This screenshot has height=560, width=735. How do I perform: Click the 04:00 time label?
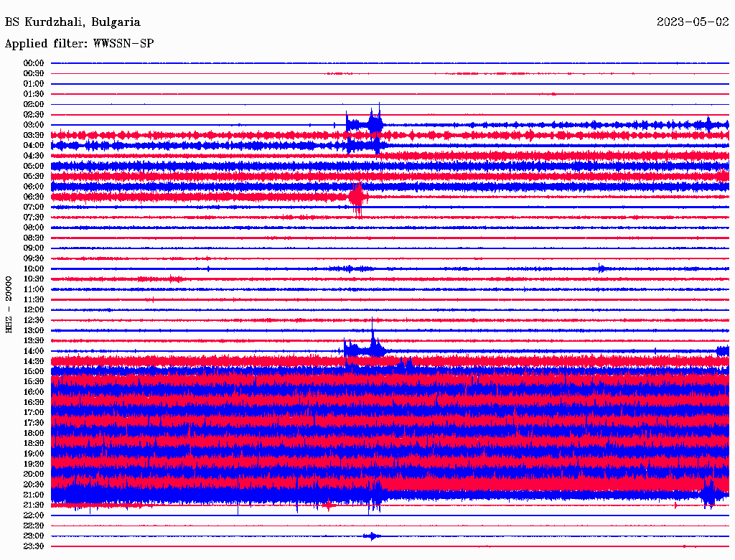click(34, 146)
